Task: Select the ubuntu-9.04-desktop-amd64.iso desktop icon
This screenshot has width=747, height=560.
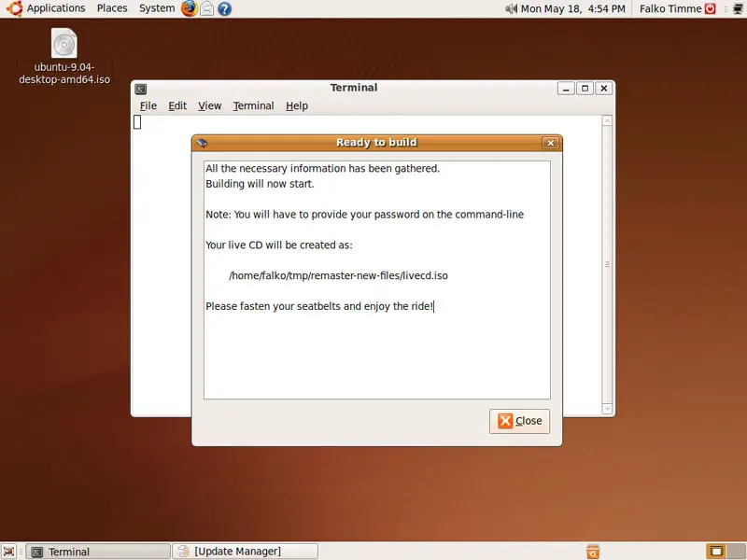Action: [x=64, y=56]
